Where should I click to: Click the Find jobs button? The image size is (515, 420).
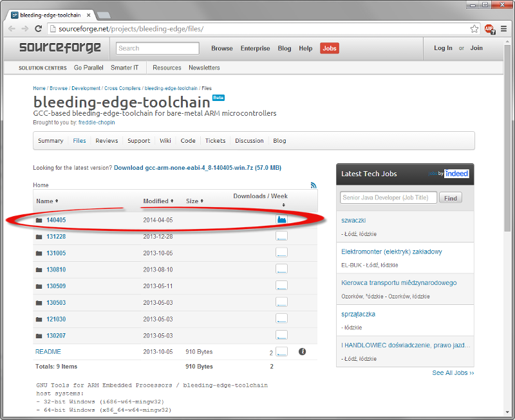click(450, 198)
